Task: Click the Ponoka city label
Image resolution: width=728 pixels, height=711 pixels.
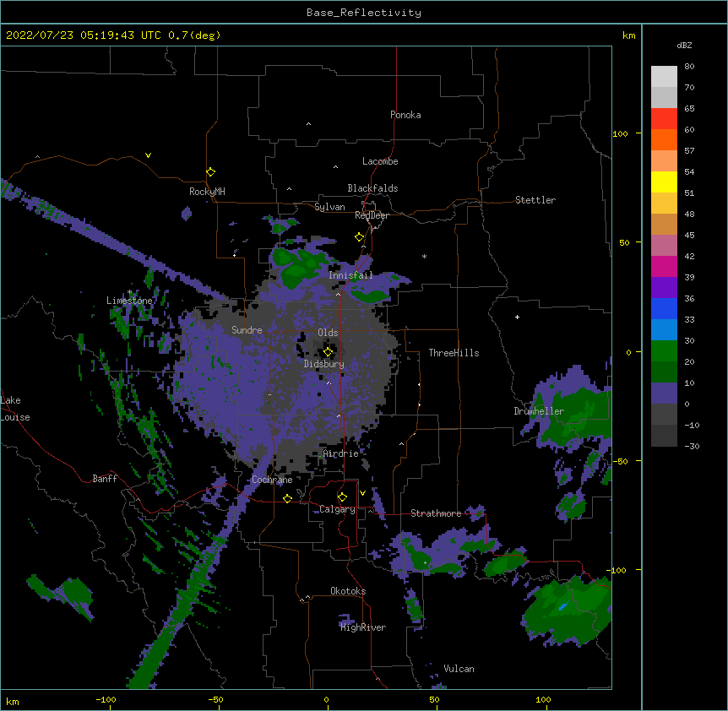Action: (405, 115)
